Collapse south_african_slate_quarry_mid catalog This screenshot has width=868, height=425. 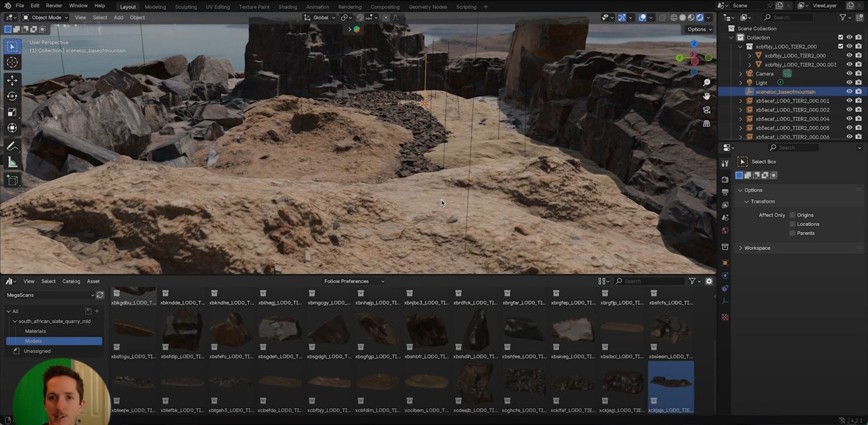pos(15,321)
